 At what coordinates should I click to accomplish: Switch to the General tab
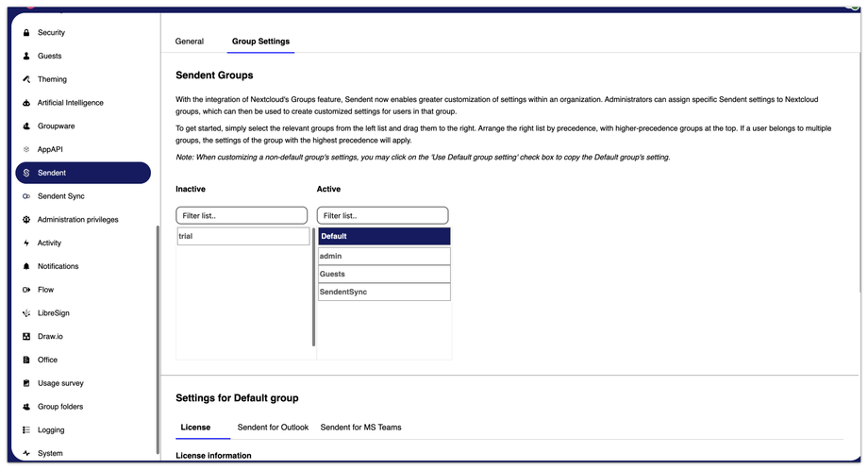pos(190,41)
